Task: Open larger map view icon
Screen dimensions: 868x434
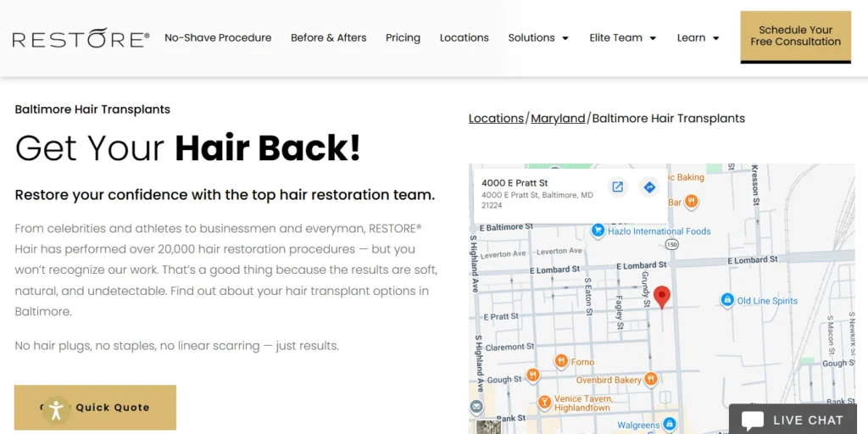Action: tap(617, 187)
